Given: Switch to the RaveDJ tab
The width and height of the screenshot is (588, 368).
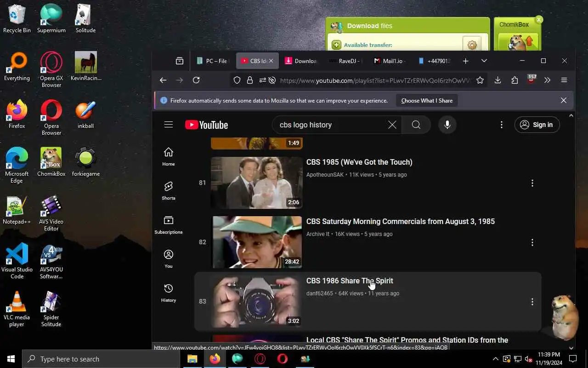Looking at the screenshot, I should 345,61.
